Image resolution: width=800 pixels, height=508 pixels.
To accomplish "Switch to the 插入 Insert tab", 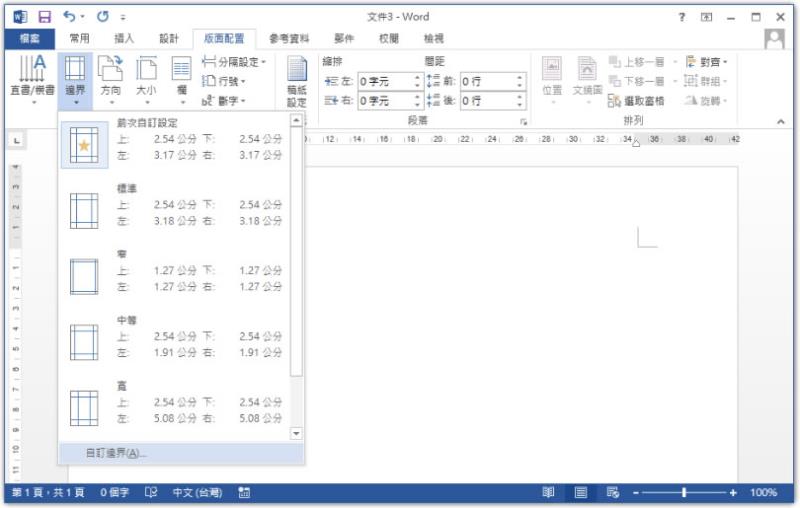I will pos(124,39).
